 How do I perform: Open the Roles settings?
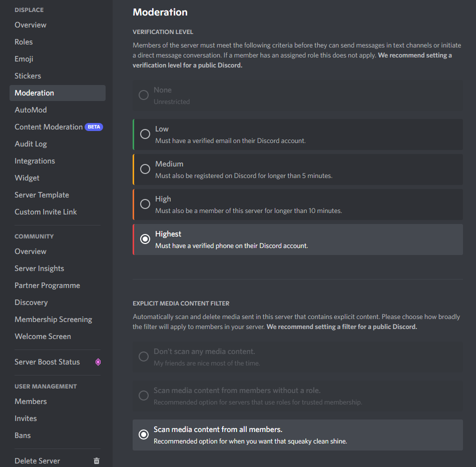[24, 41]
